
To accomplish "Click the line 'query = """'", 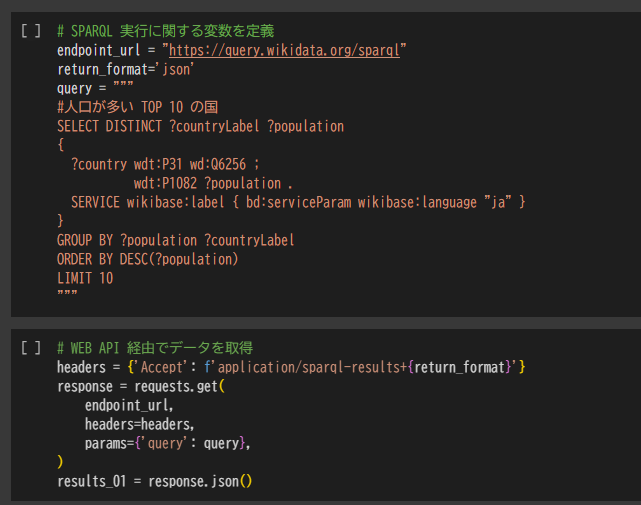I will (95, 88).
